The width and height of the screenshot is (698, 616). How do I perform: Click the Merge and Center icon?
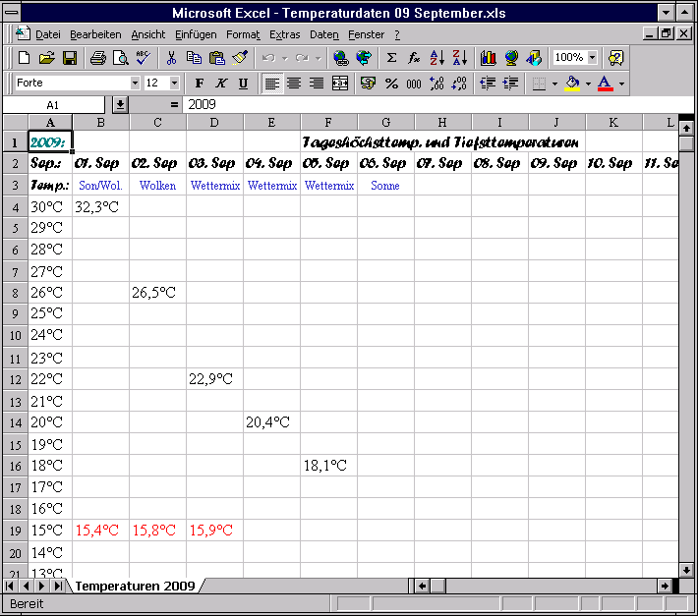(x=340, y=84)
